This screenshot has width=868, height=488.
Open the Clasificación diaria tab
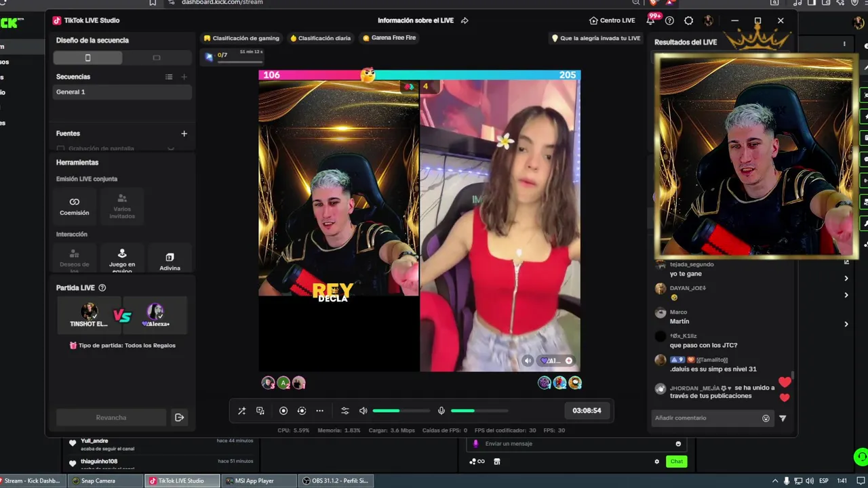pyautogui.click(x=321, y=38)
